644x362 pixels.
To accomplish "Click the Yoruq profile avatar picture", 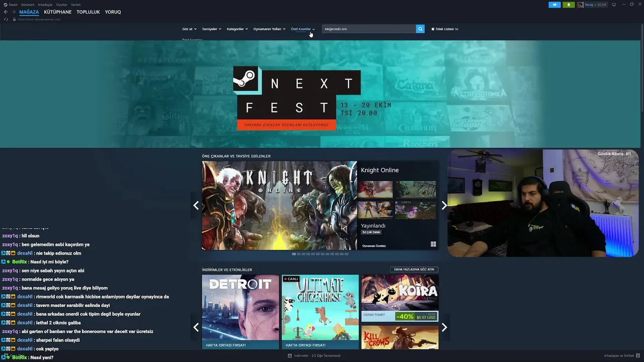I will click(580, 5).
